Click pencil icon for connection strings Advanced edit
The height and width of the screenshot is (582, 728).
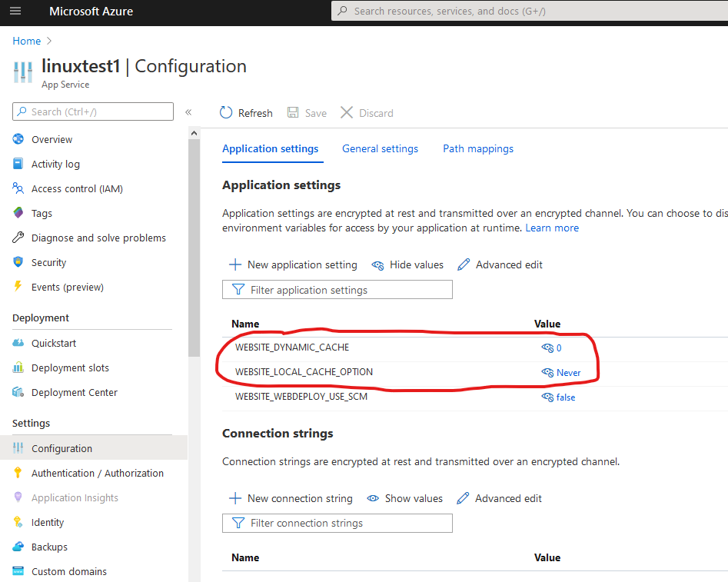[x=463, y=498]
